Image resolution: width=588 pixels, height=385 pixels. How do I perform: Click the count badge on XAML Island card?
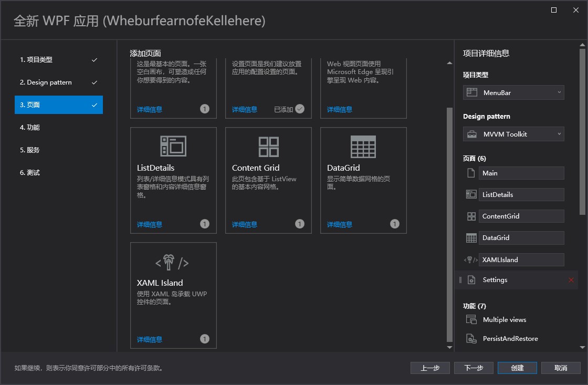point(204,339)
